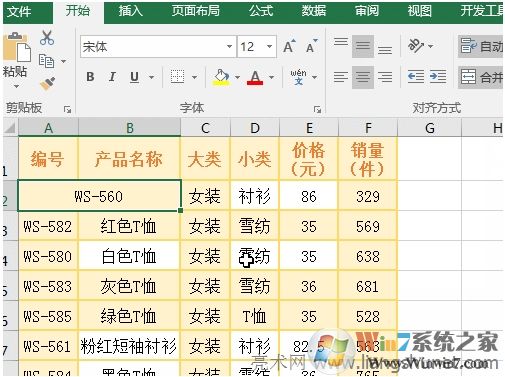Expand the border options dropdown
This screenshot has height=377, width=505.
click(194, 77)
